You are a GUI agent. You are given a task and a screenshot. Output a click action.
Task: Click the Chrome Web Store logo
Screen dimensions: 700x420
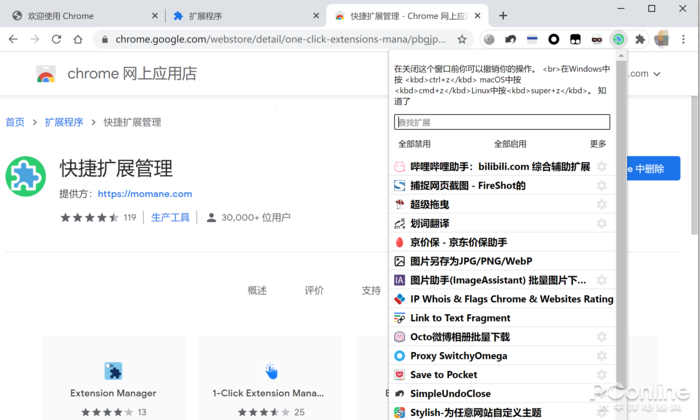coord(46,74)
